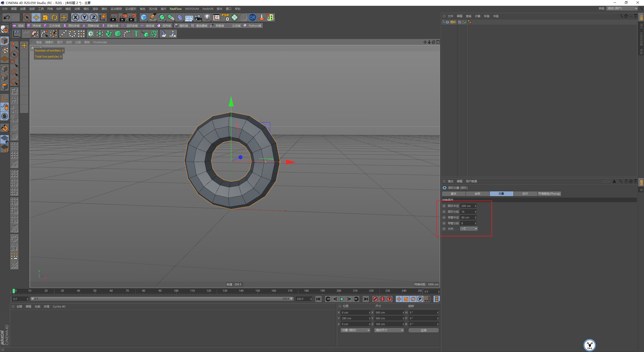The image size is (644, 352).
Task: Select the Rotate tool in top toolbar
Action: point(54,17)
